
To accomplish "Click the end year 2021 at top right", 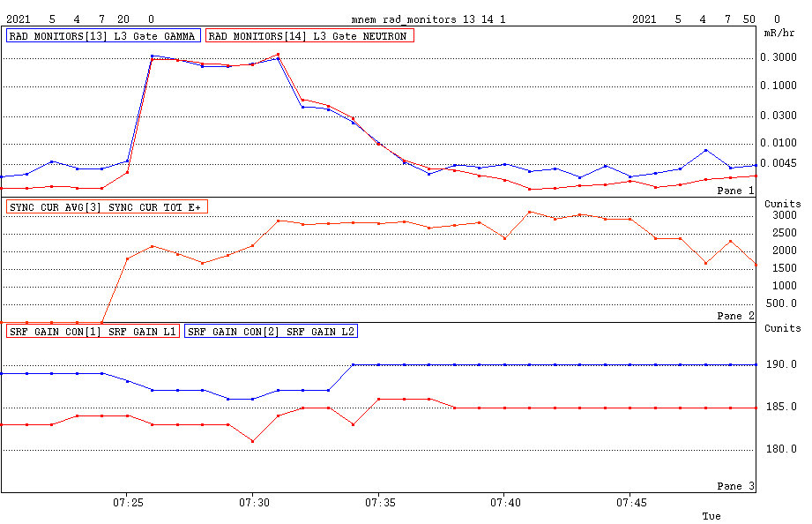I will pyautogui.click(x=644, y=19).
